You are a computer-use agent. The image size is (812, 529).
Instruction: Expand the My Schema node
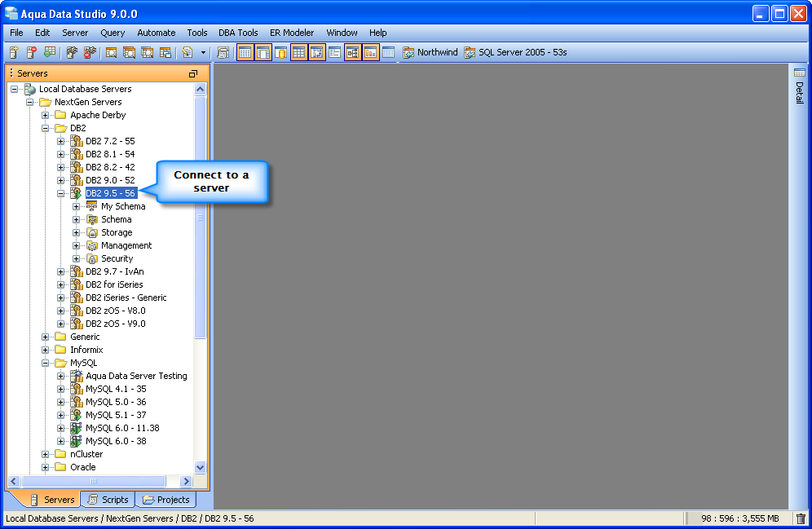tap(77, 206)
